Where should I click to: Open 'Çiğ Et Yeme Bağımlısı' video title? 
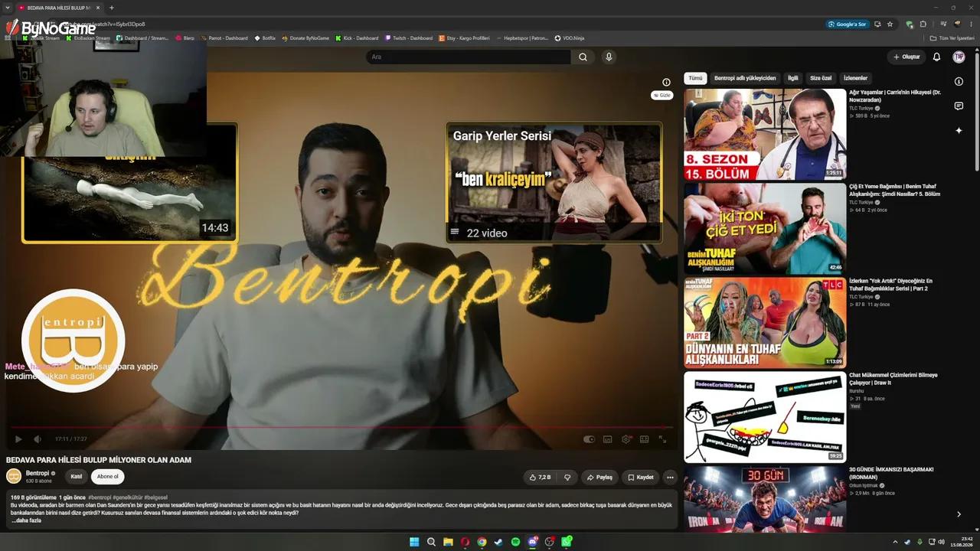[894, 190]
